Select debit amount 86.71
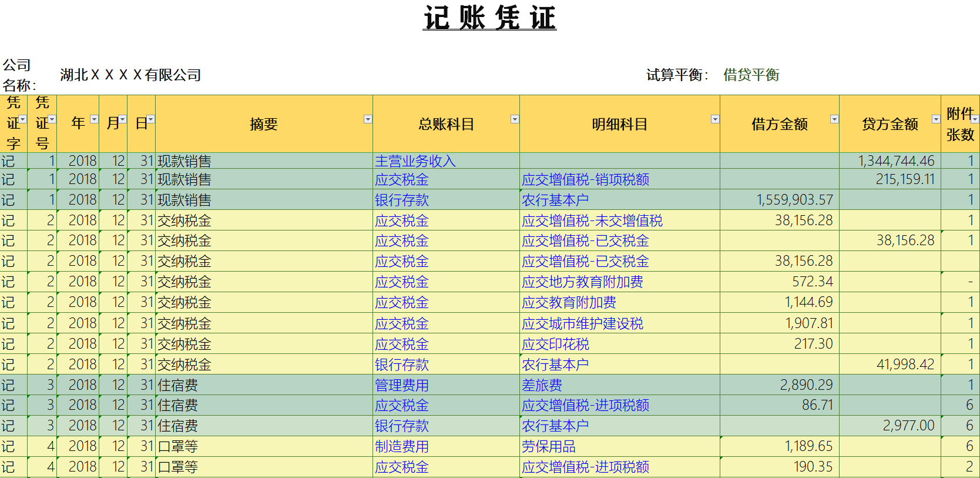This screenshot has width=980, height=478. [x=817, y=405]
